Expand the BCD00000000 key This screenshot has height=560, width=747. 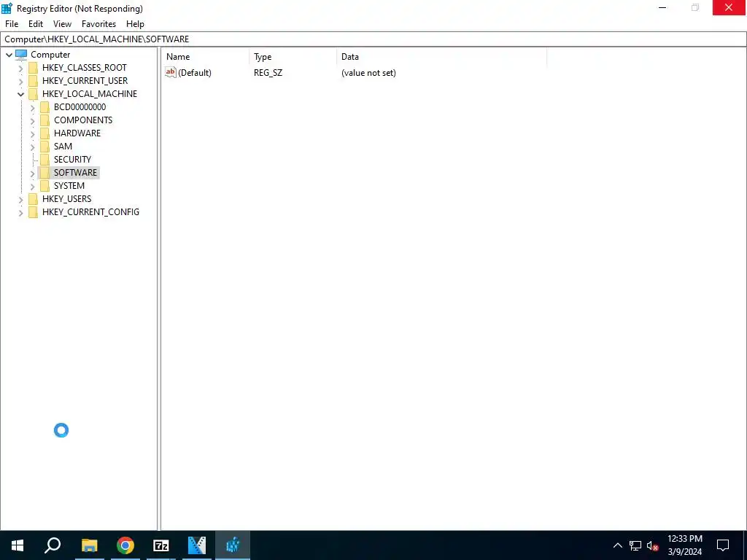pyautogui.click(x=32, y=108)
